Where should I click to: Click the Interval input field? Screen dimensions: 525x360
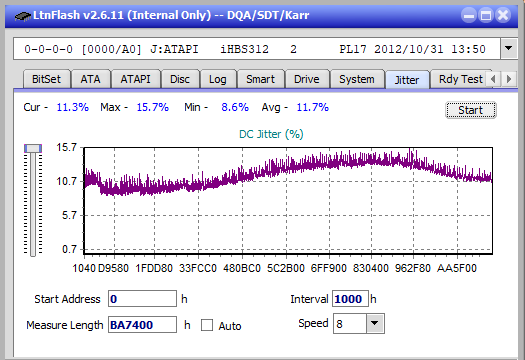[350, 299]
